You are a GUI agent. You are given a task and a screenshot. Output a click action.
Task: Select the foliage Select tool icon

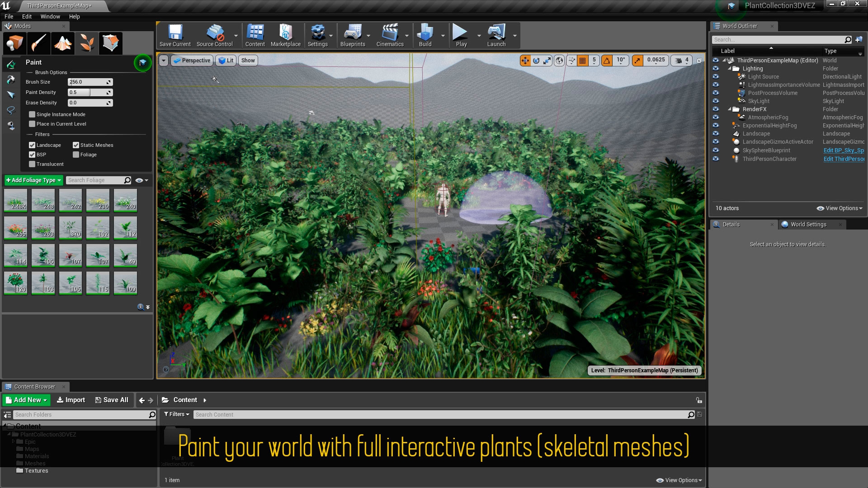pos(11,95)
